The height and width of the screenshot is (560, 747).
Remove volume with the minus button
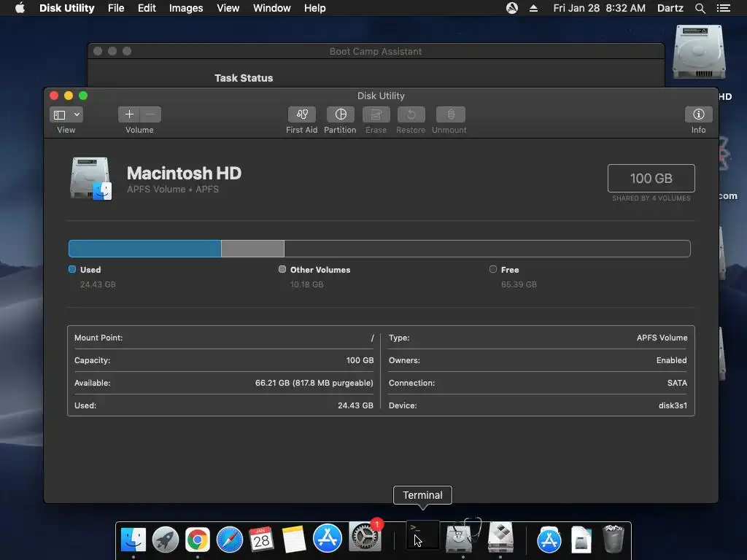(150, 114)
